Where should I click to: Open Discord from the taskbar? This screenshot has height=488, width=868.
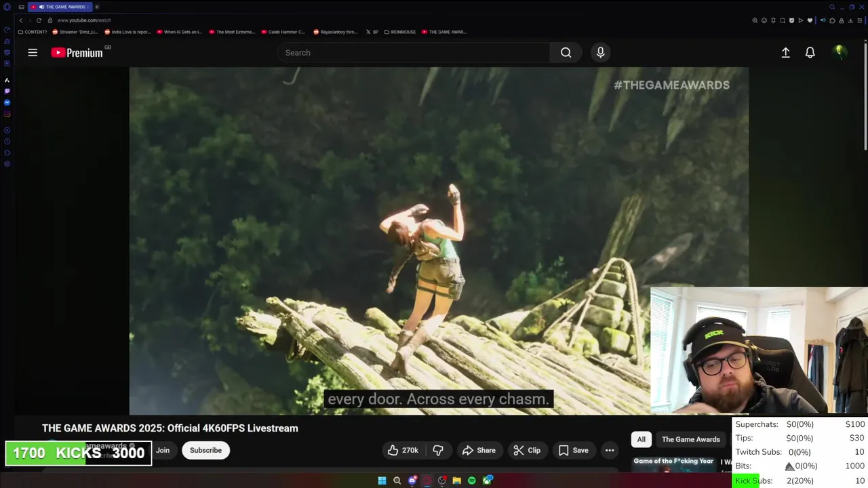coord(412,481)
